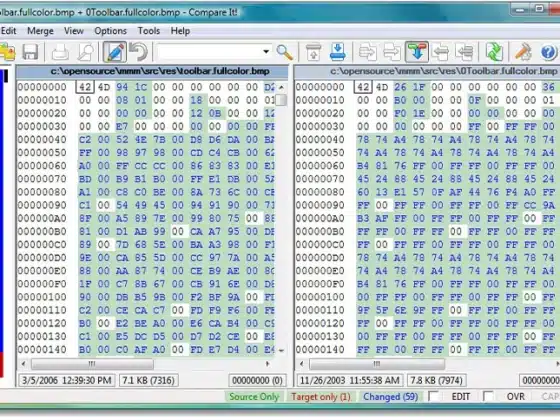This screenshot has width=560, height=420.
Task: Click left pane horizontal scroll left arrow
Action: pos(24,364)
